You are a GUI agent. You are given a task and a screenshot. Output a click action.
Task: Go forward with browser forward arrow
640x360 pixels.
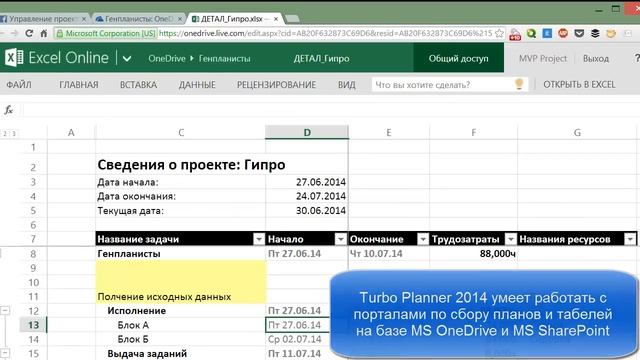[x=14, y=33]
